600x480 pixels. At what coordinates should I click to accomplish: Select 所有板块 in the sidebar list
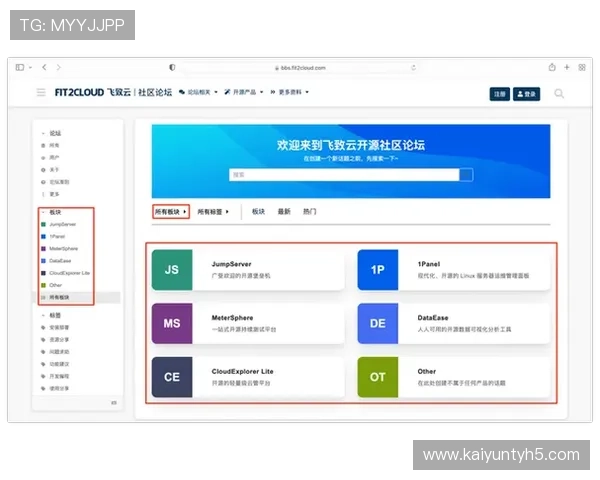coord(77,297)
